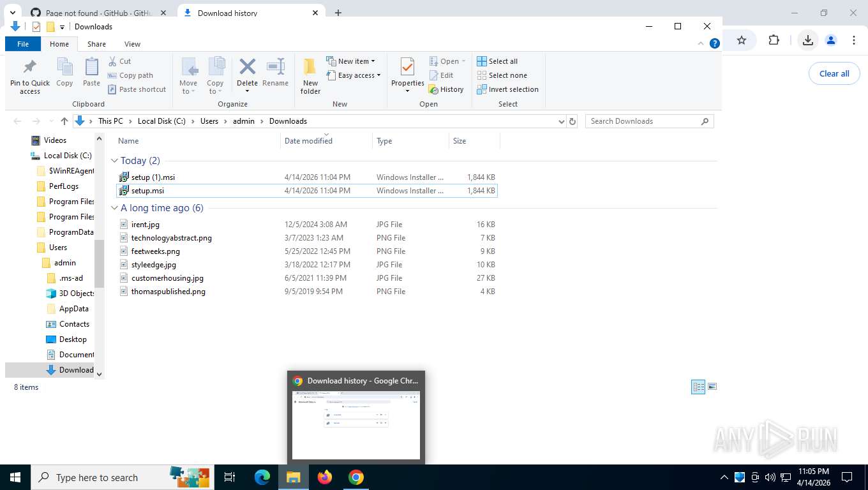Click the Windows Start button
The height and width of the screenshot is (490, 868).
click(15, 477)
